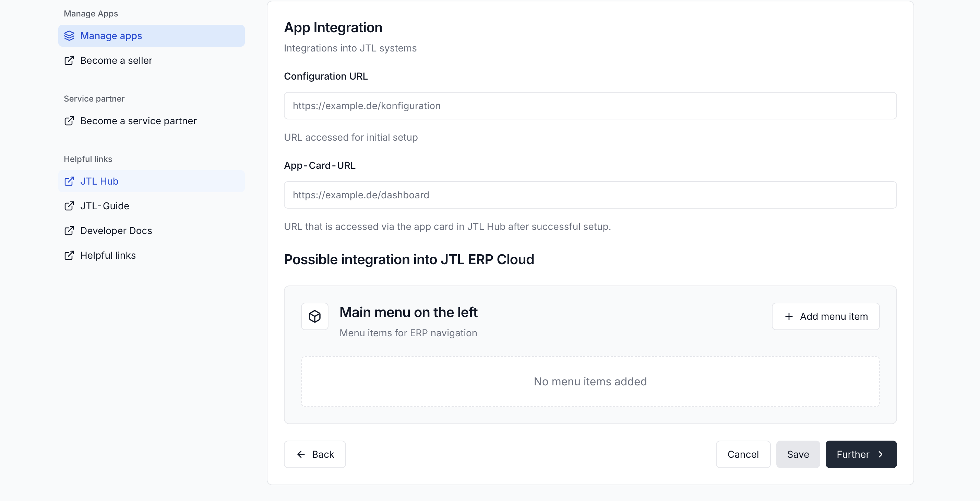Click external-link icon beside Developer Docs

(x=69, y=231)
